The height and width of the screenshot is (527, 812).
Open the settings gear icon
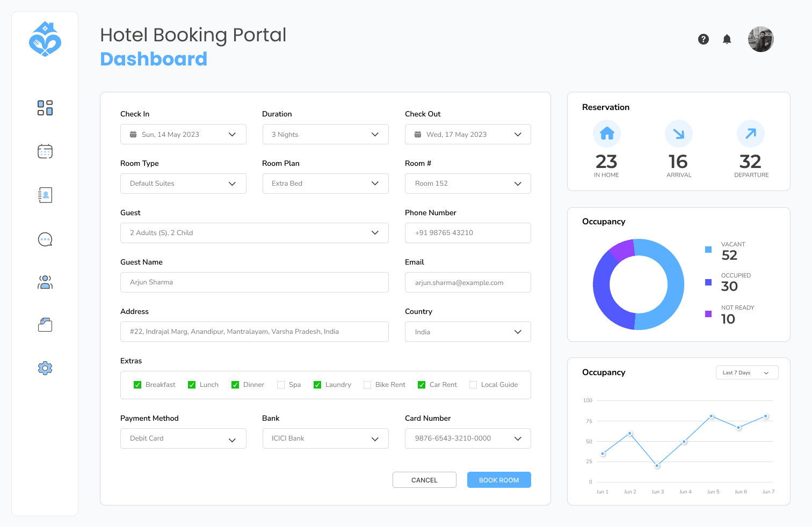click(x=45, y=368)
